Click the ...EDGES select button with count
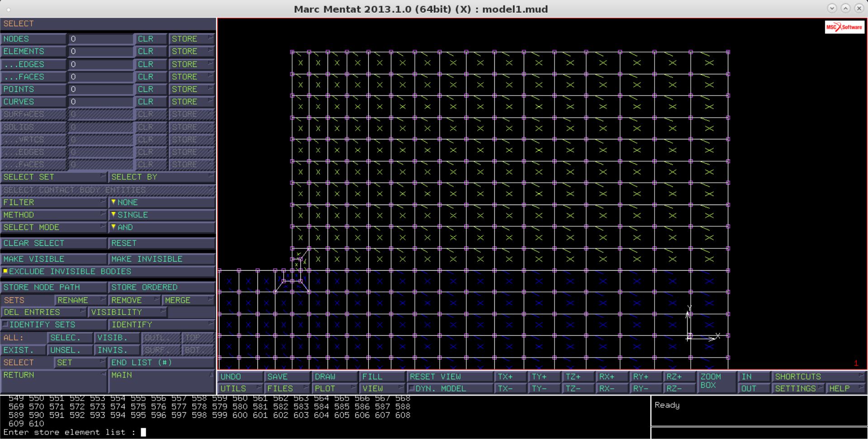Screen dimensions: 868x439 tap(33, 64)
